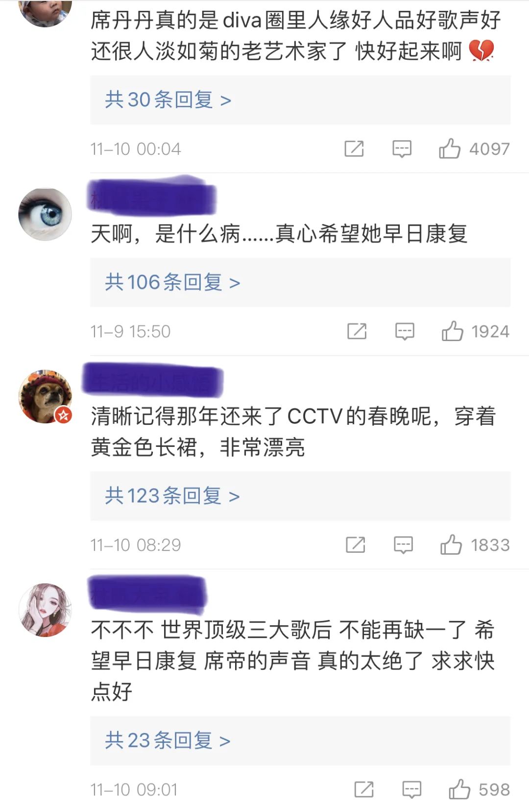Reply to the 11-10 00:04 comment

(x=402, y=148)
